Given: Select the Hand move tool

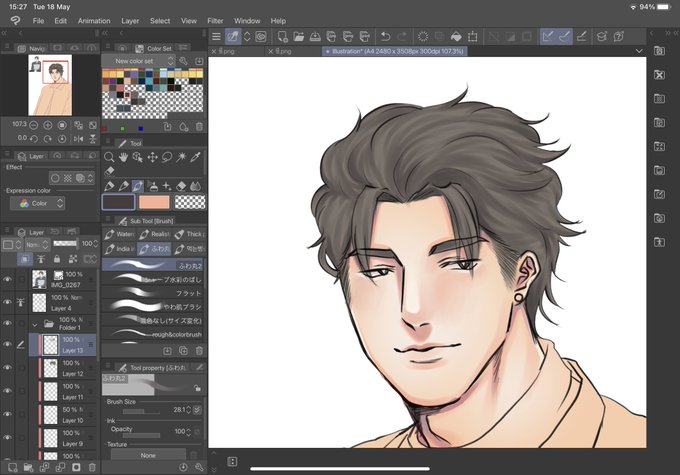Looking at the screenshot, I should tap(124, 157).
